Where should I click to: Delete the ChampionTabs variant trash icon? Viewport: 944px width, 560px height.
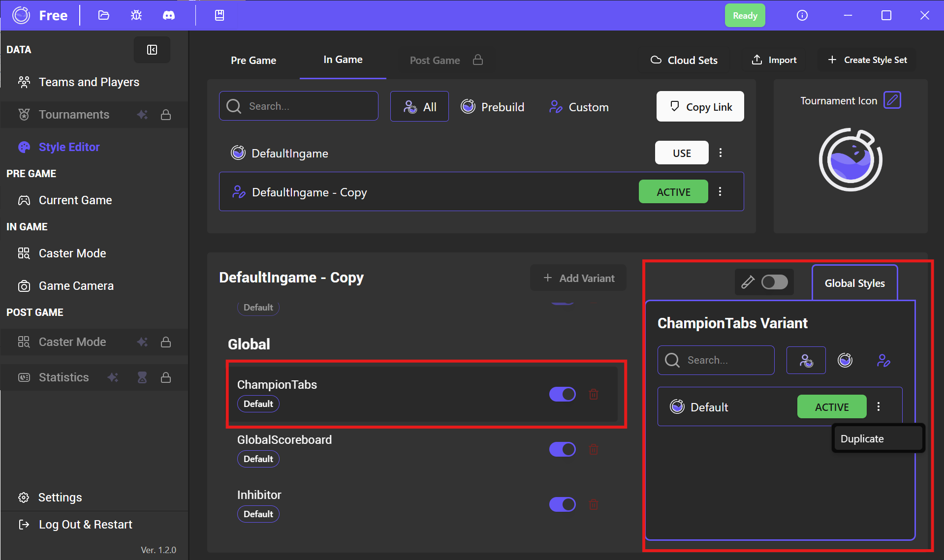pyautogui.click(x=594, y=394)
